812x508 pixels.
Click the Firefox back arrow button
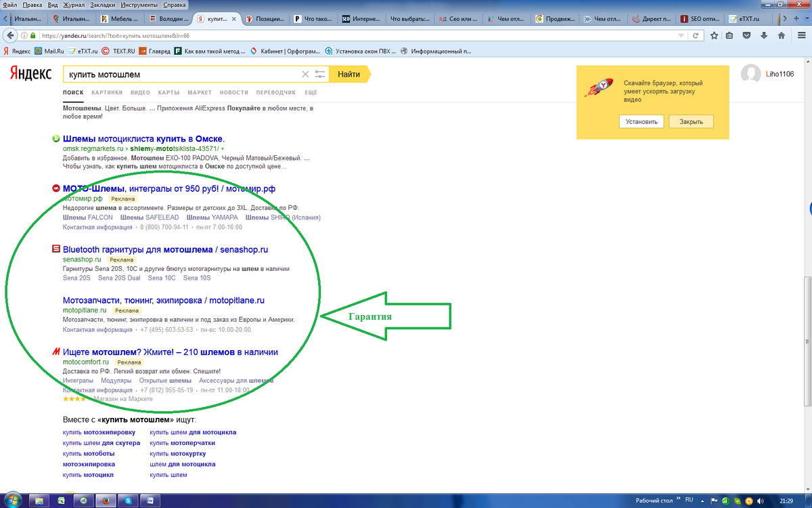click(x=10, y=35)
